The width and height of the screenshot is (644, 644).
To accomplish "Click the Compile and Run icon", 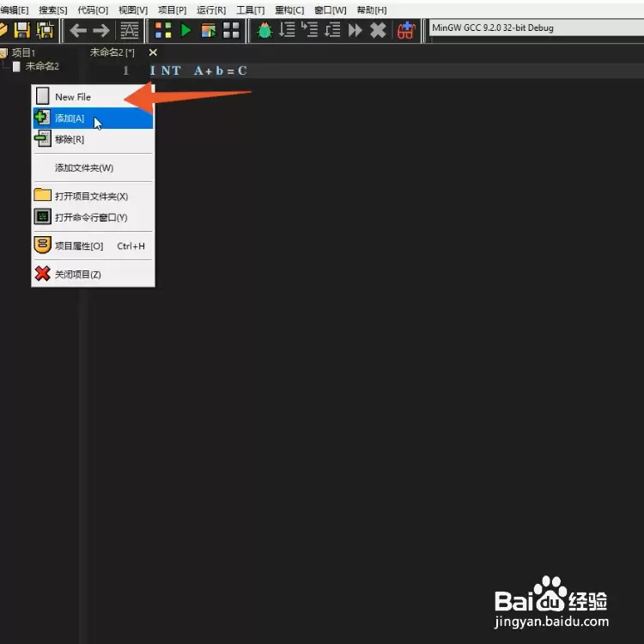I will (209, 30).
